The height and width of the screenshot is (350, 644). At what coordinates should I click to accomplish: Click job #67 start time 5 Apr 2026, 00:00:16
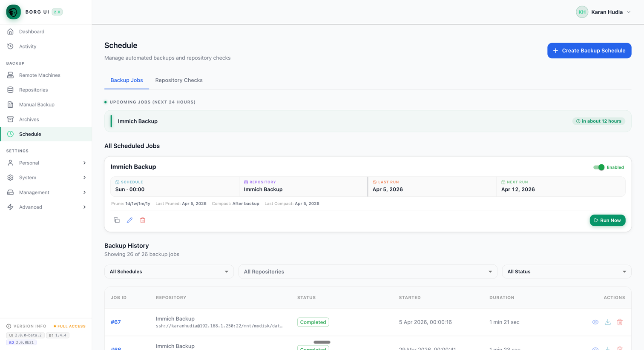click(x=425, y=322)
